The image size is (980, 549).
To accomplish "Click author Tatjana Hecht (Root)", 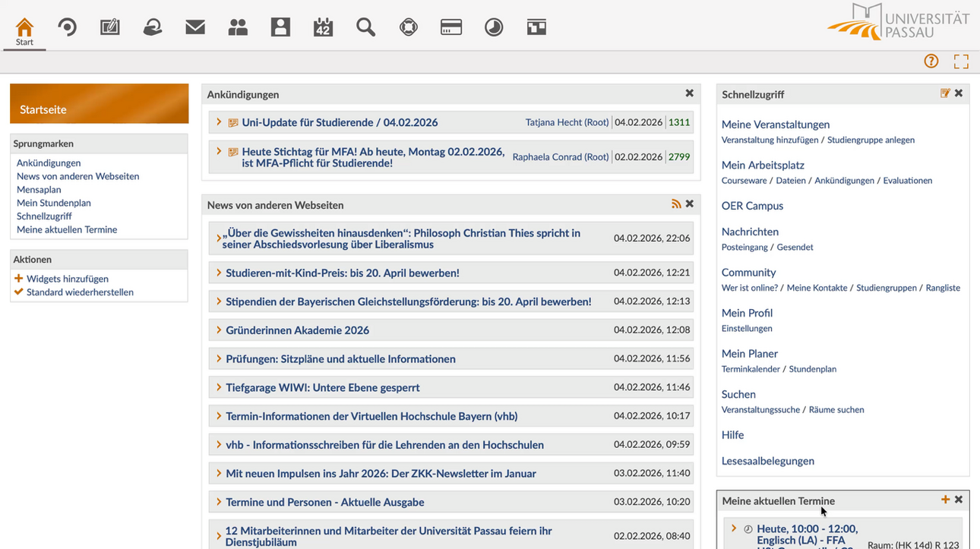I will point(567,122).
